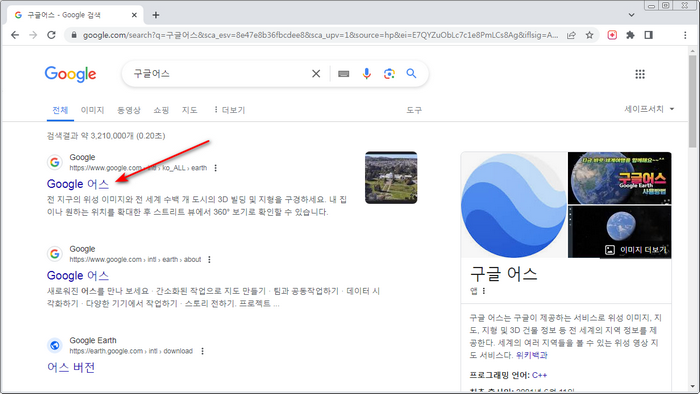This screenshot has width=700, height=394.
Task: Click the page vertical scrollbar thumb
Action: pos(692,100)
